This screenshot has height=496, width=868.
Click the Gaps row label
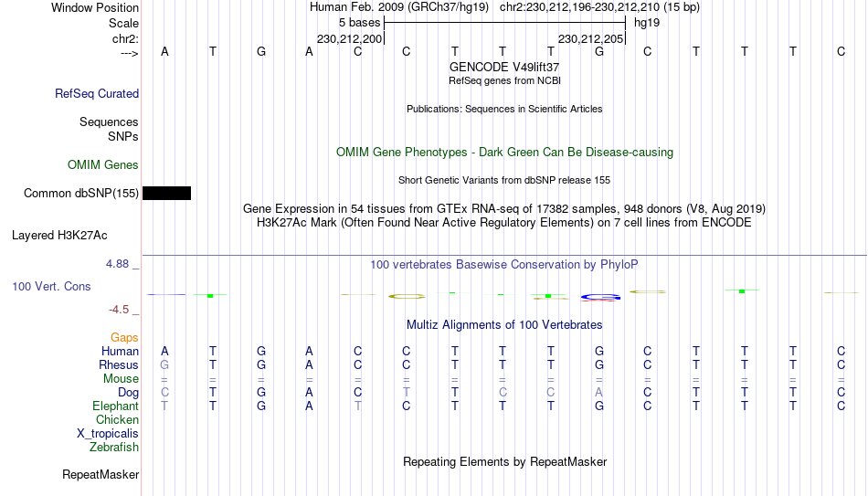click(x=124, y=338)
